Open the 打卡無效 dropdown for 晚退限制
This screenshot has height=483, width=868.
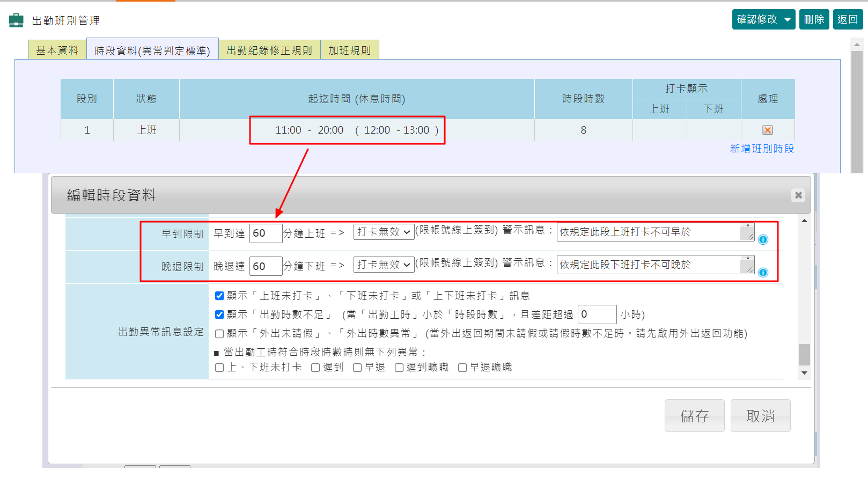(x=384, y=265)
